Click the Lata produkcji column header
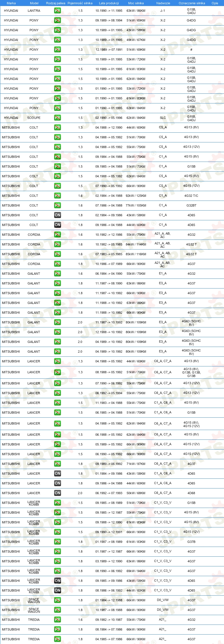This screenshot has width=224, height=644. (109, 3)
